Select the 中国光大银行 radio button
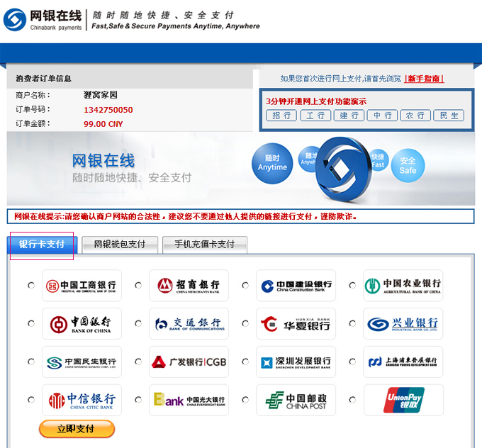The image size is (482, 448). [x=138, y=400]
